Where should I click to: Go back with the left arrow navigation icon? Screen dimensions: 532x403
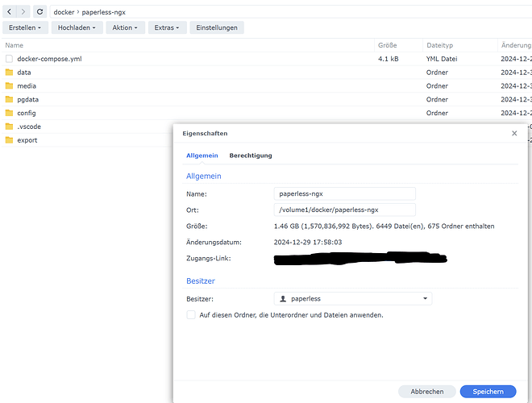(x=10, y=12)
